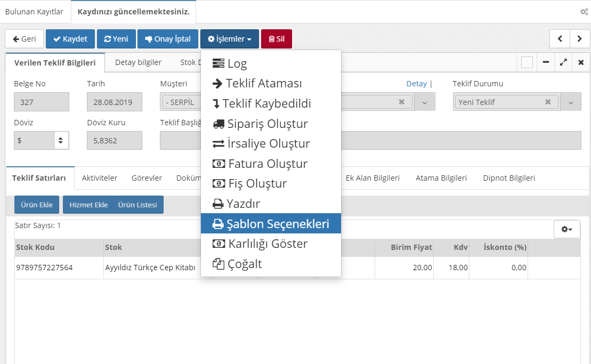This screenshot has width=591, height=364.
Task: Go to the previous record arrow
Action: 560,39
